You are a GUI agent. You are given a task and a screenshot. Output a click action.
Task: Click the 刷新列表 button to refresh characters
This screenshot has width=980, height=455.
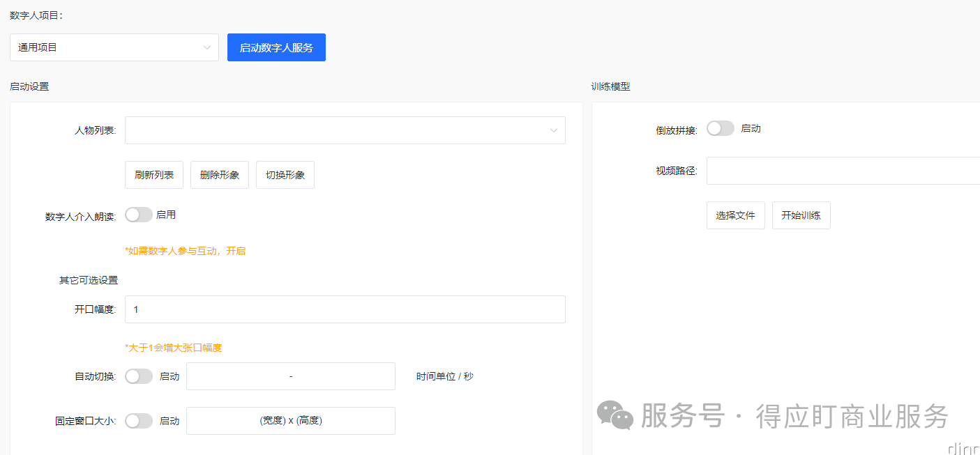click(153, 174)
